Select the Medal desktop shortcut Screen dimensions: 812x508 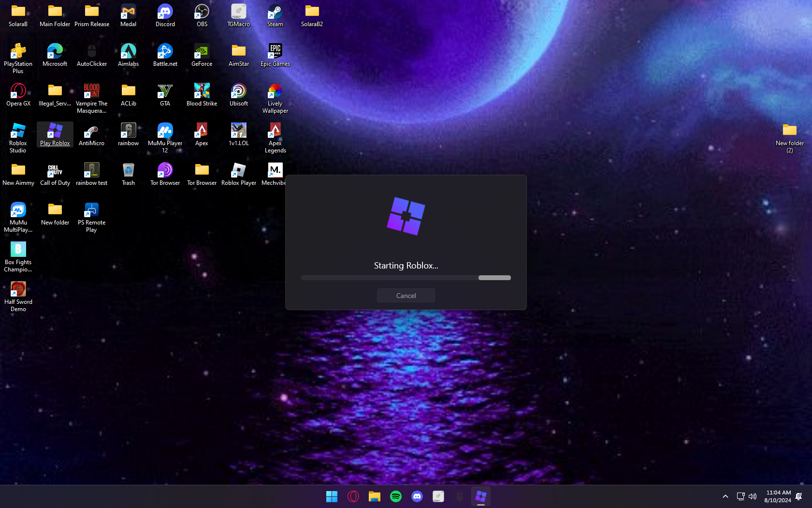click(x=129, y=15)
